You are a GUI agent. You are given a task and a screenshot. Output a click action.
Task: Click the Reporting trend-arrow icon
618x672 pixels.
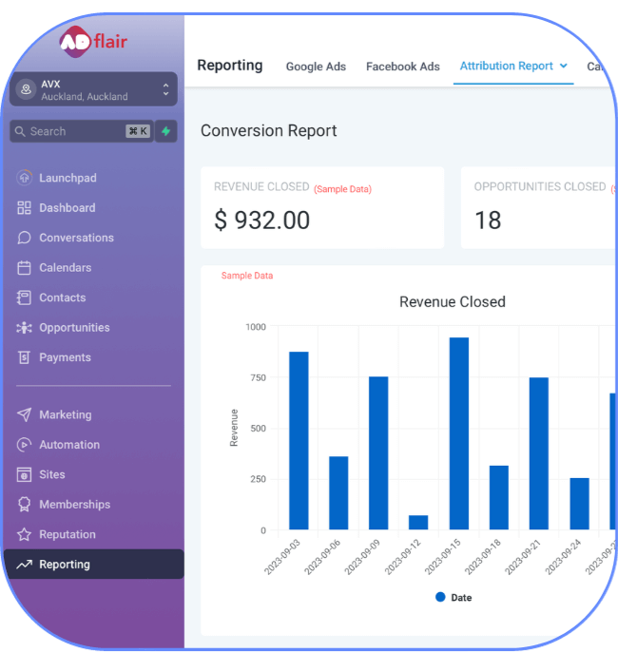[25, 565]
